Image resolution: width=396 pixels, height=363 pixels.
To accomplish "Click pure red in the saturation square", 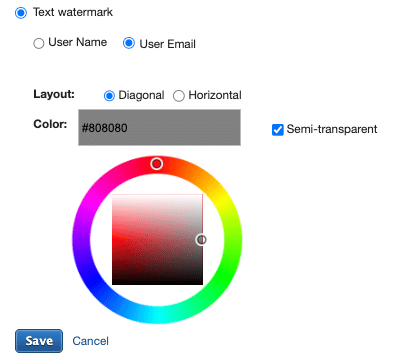I will [114, 239].
